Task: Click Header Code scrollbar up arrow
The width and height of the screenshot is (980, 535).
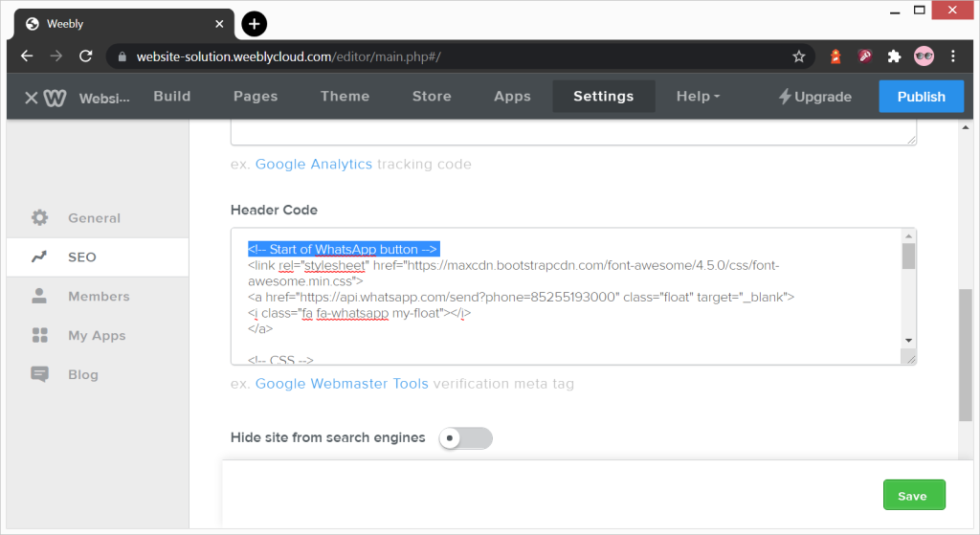Action: [x=909, y=236]
